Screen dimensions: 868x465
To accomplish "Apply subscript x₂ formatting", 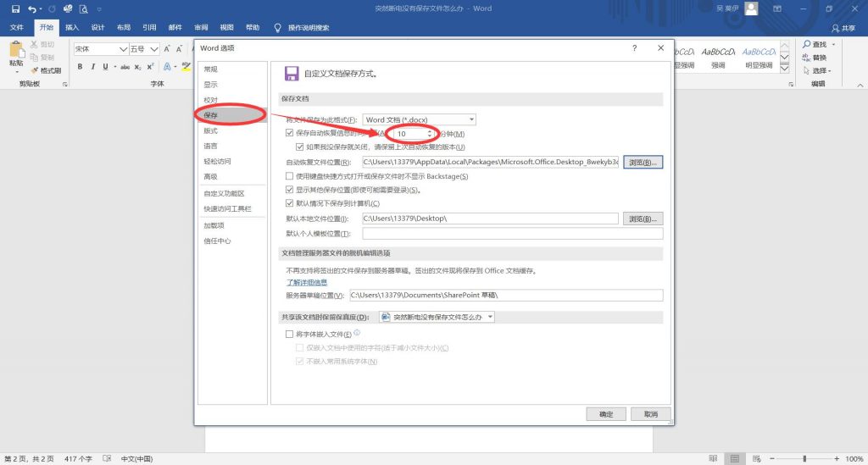I will [x=138, y=67].
